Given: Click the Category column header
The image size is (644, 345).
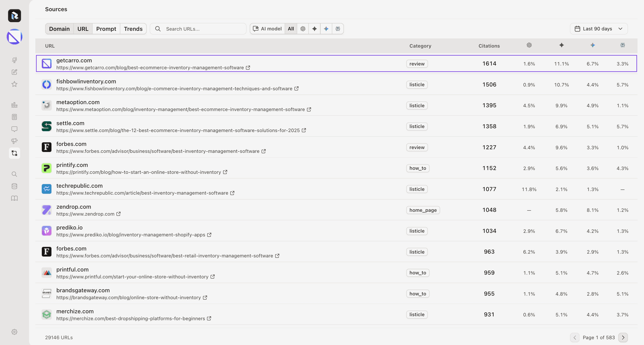Looking at the screenshot, I should pyautogui.click(x=420, y=46).
